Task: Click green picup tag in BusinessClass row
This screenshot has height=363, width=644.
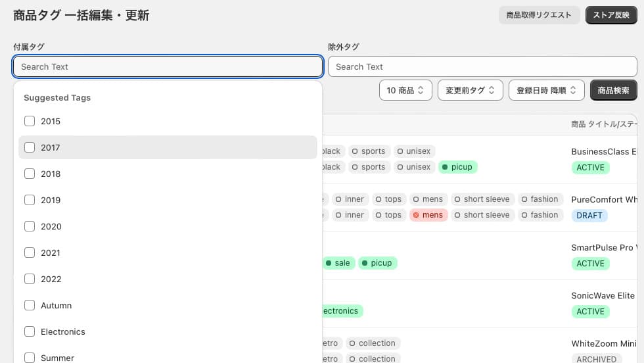Action: pos(457,167)
